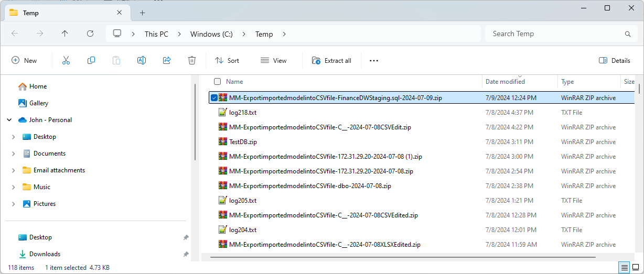This screenshot has width=644, height=274.
Task: Open a new tab with plus button
Action: pyautogui.click(x=142, y=13)
